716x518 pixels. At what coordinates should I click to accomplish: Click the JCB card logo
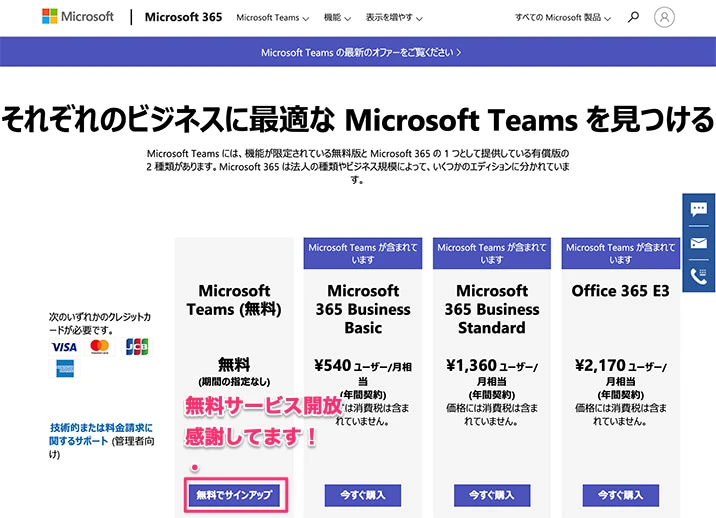(136, 347)
